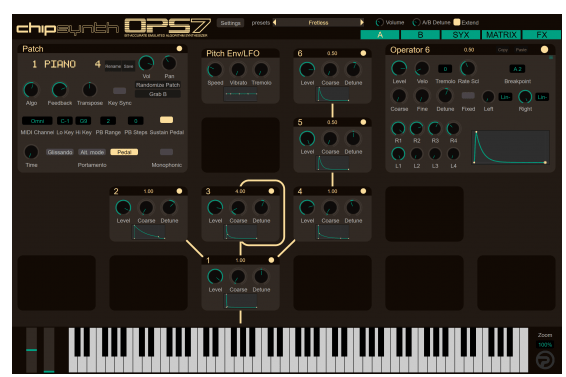Image resolution: width=566 pixels, height=377 pixels.
Task: Switch to the SYX tab
Action: (461, 35)
